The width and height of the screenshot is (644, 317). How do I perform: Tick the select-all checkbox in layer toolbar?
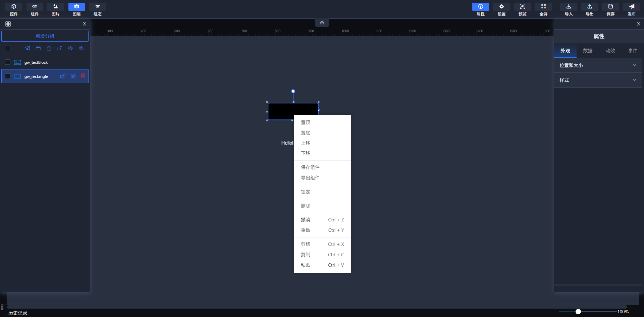pos(8,48)
